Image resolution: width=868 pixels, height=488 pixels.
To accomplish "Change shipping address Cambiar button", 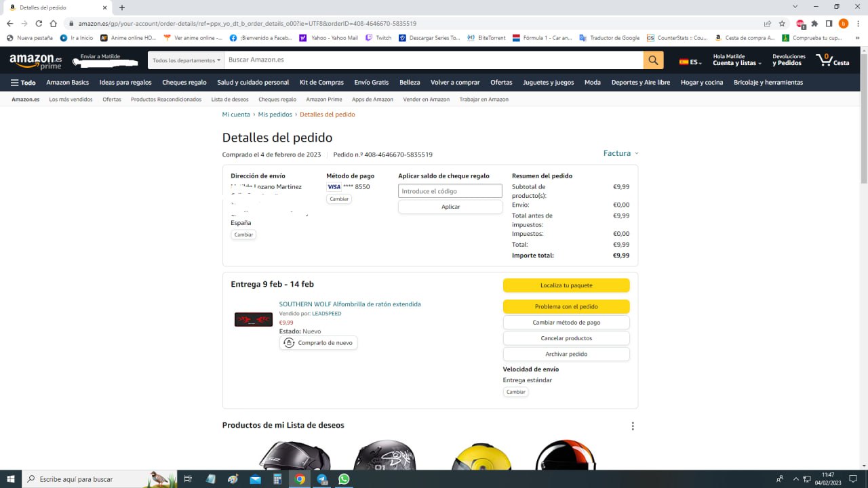I will 243,235.
